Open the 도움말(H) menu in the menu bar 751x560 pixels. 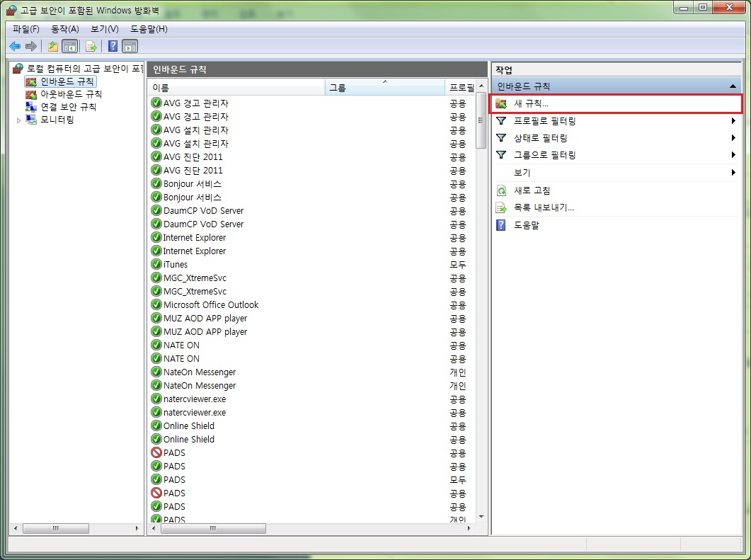[149, 29]
